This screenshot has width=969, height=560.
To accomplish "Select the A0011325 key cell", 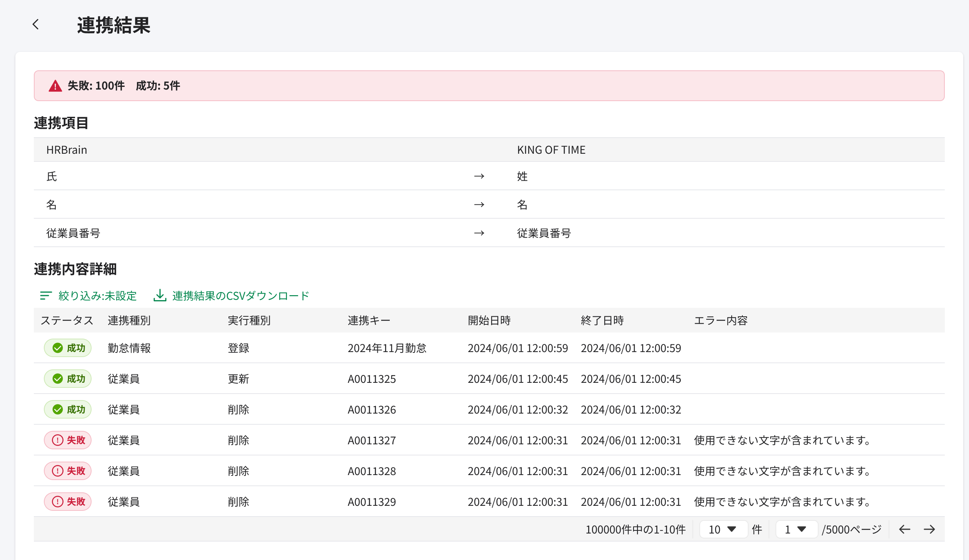I will [x=372, y=379].
